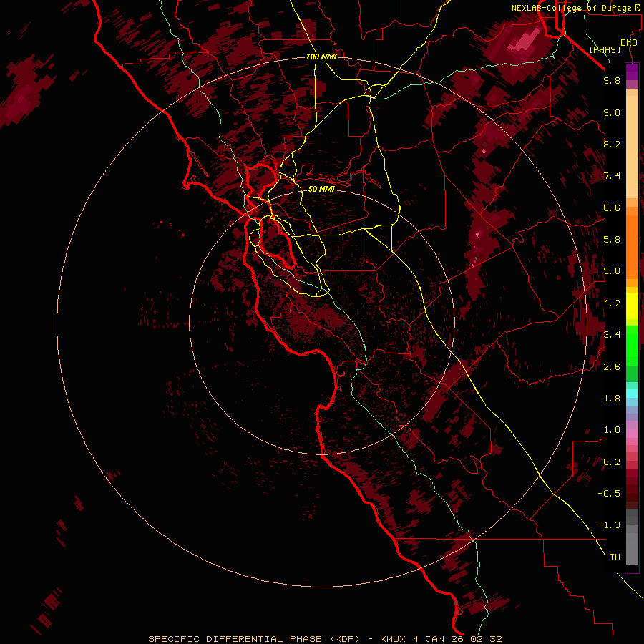Viewport: 644px width, 644px height.
Task: Click the [PHAS] label above the color scale
Action: [x=605, y=49]
